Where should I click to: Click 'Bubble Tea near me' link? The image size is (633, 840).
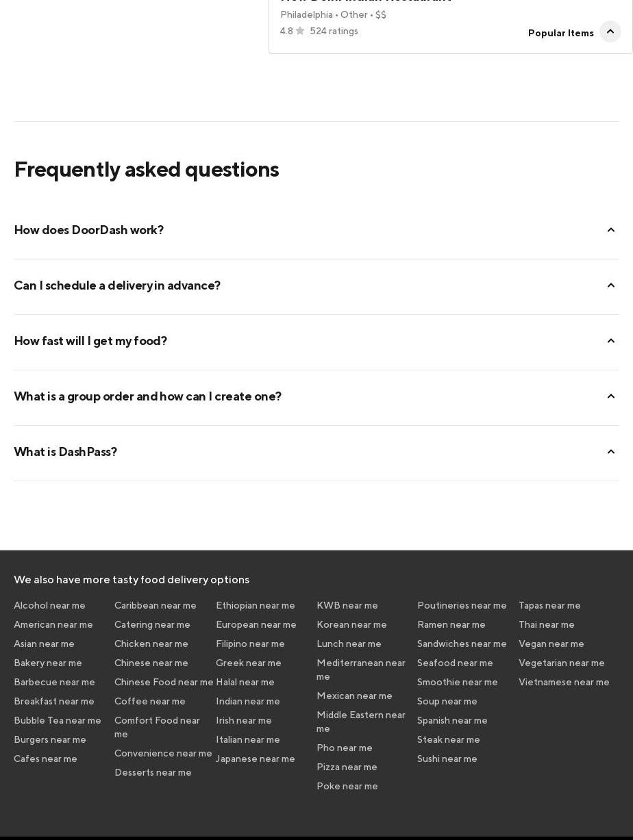[58, 720]
